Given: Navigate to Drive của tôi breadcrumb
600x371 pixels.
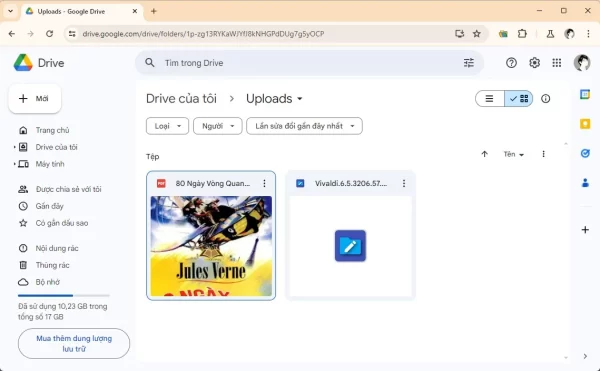Looking at the screenshot, I should [x=181, y=99].
